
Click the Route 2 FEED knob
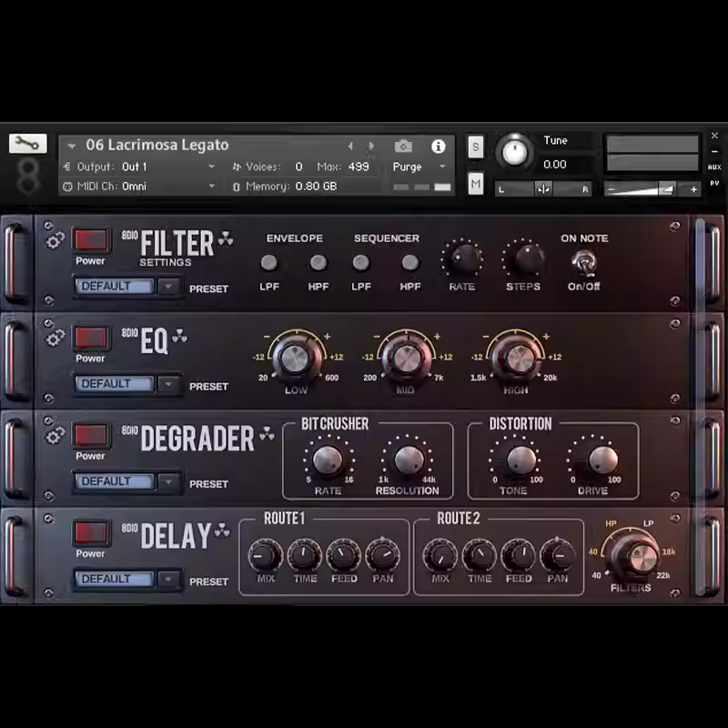pos(518,555)
